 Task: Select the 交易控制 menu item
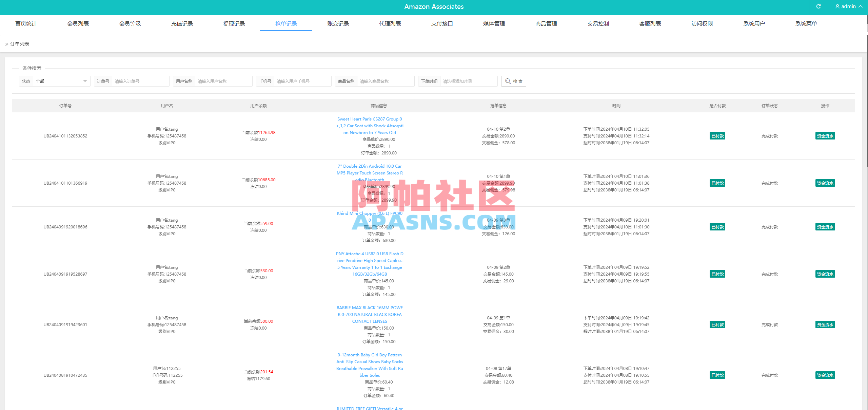coord(598,23)
